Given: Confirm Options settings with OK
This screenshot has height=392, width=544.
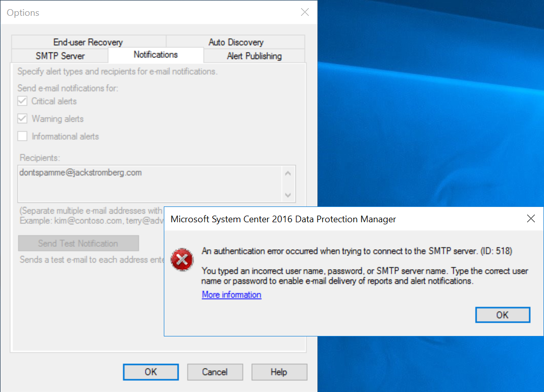Looking at the screenshot, I should (x=151, y=372).
